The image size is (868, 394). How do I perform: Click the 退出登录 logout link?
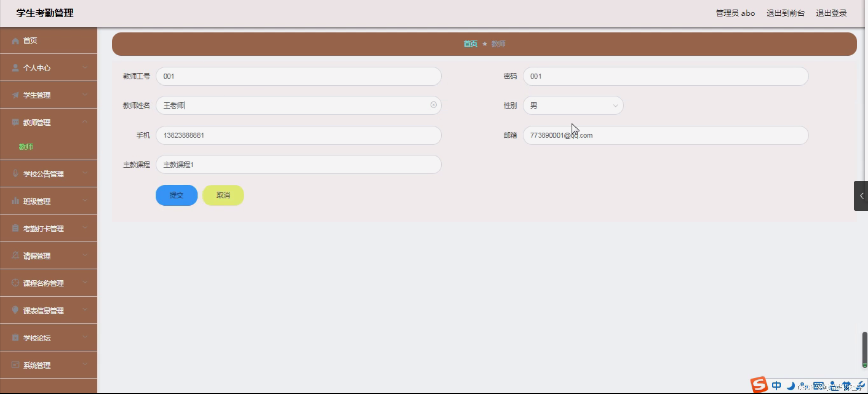tap(831, 13)
